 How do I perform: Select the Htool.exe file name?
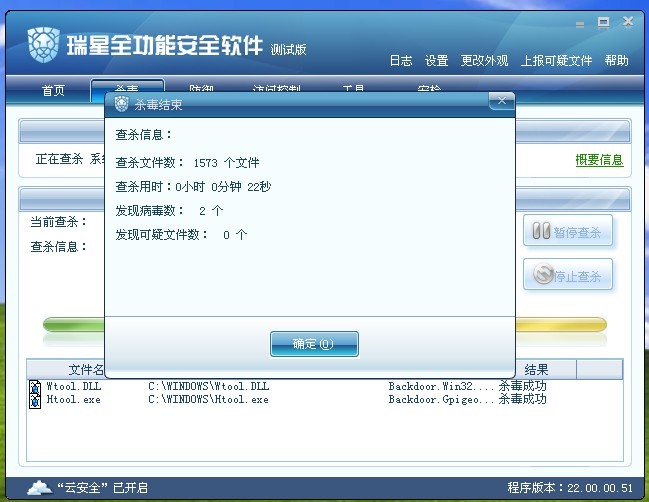click(x=74, y=400)
